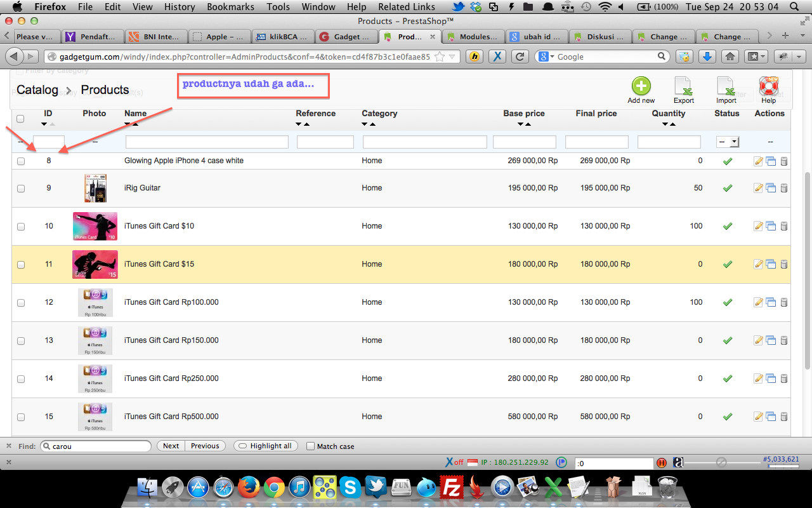Click the ID filter input field
Image resolution: width=812 pixels, height=508 pixels.
pos(49,142)
